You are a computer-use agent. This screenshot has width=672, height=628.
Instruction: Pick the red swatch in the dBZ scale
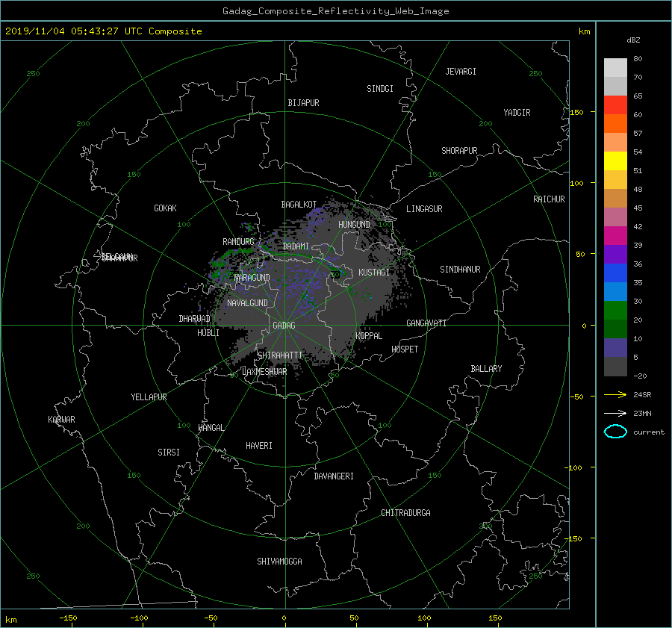pyautogui.click(x=615, y=105)
